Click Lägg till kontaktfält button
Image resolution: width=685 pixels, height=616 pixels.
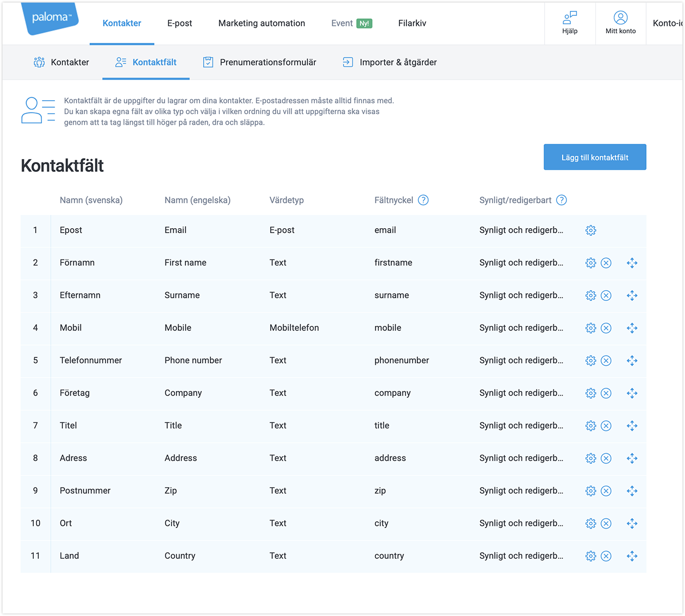(x=594, y=158)
